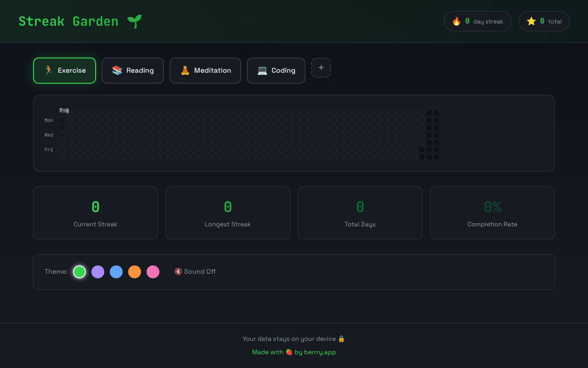Click the star total icon in header
Image resolution: width=588 pixels, height=368 pixels.
(531, 21)
